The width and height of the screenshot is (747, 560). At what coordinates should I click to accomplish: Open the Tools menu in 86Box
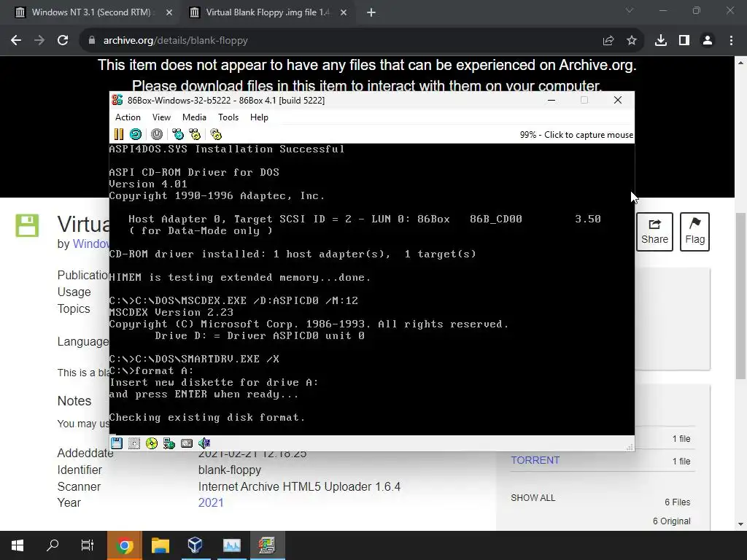coord(228,117)
